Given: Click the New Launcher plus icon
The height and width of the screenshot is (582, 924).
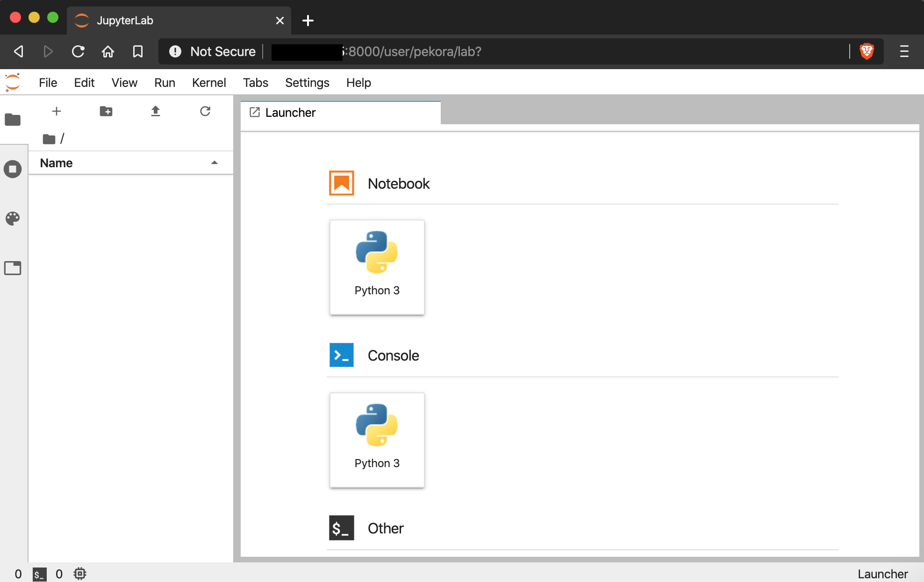Looking at the screenshot, I should tap(57, 111).
